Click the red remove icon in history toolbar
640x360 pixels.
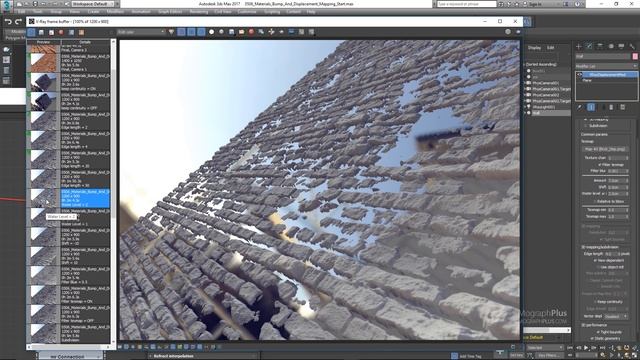click(x=61, y=32)
